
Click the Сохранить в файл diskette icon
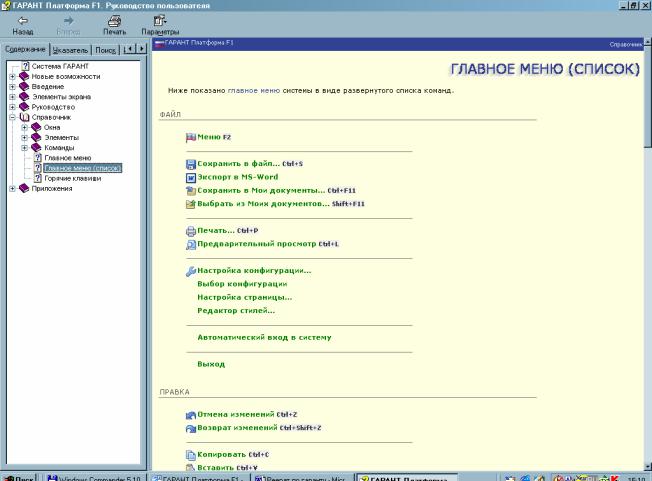[190, 164]
